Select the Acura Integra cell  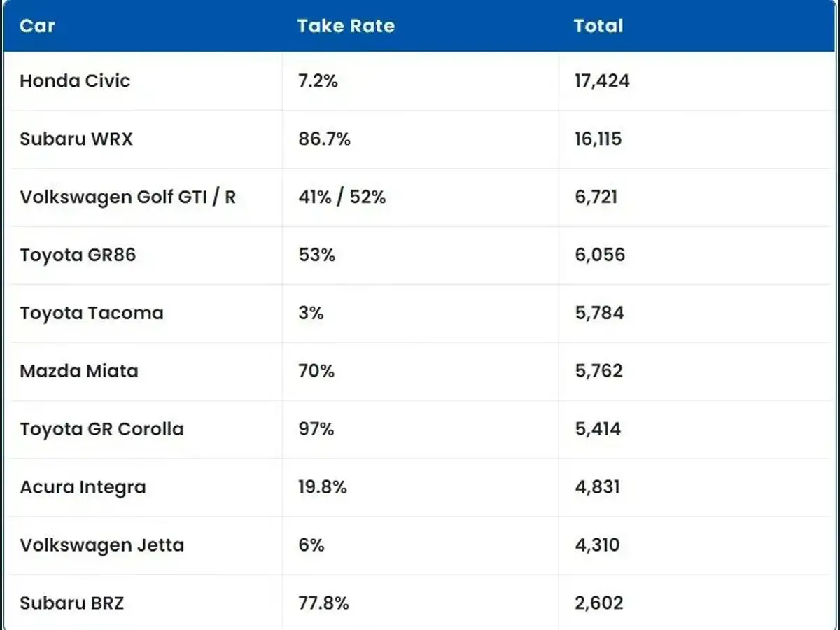point(83,487)
